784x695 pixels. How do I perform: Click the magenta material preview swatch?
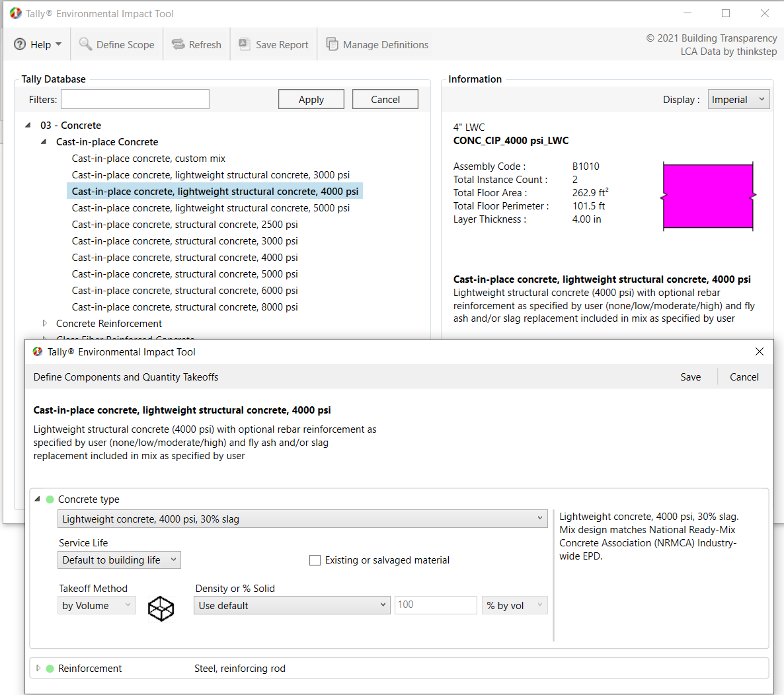tap(708, 196)
